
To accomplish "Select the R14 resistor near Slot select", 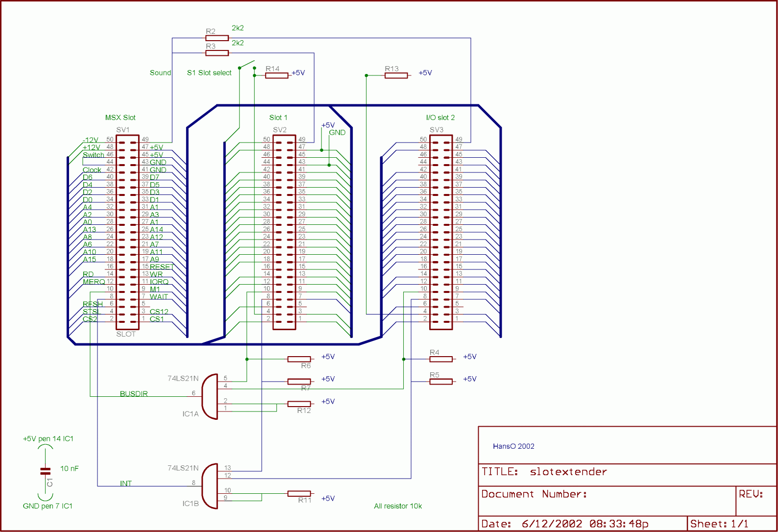I will (276, 75).
